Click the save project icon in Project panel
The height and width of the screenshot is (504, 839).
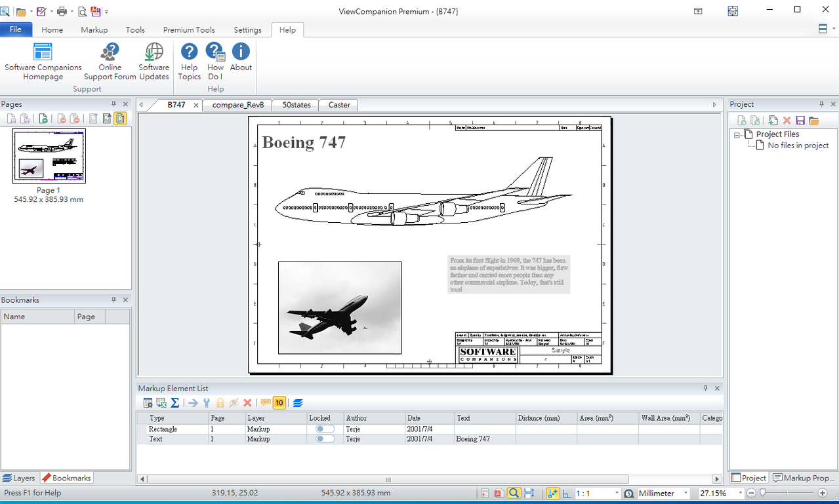800,121
